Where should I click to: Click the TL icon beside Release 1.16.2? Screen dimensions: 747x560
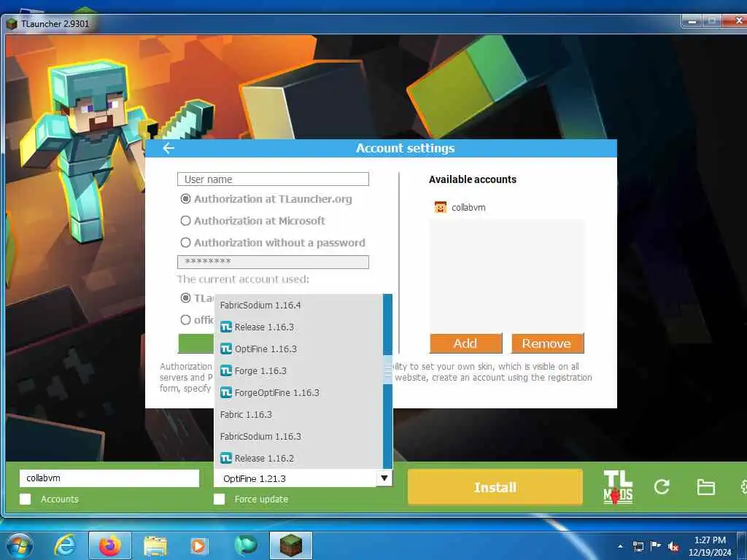tap(226, 459)
